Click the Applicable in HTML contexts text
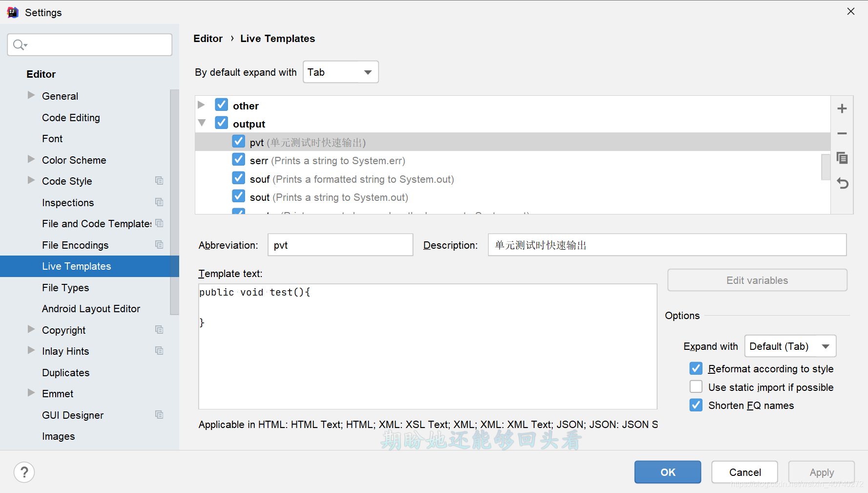This screenshot has width=868, height=493. [428, 424]
